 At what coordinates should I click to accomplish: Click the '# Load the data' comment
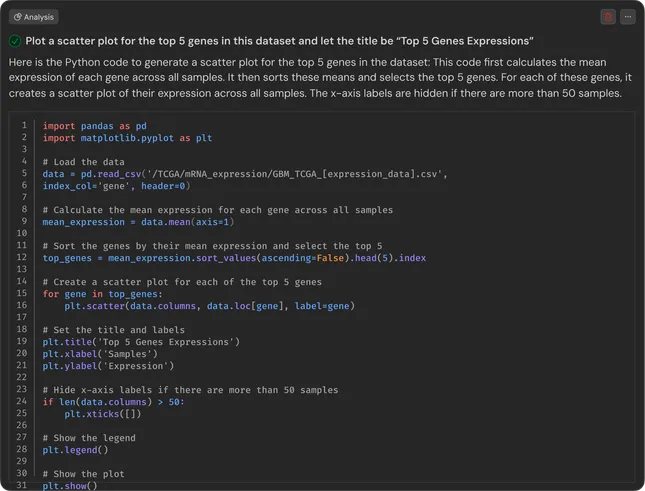coord(84,162)
